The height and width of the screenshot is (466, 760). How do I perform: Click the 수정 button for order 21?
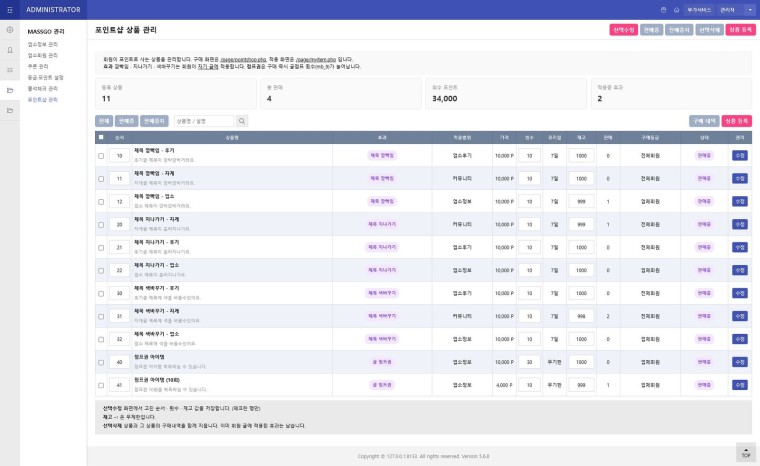740,247
